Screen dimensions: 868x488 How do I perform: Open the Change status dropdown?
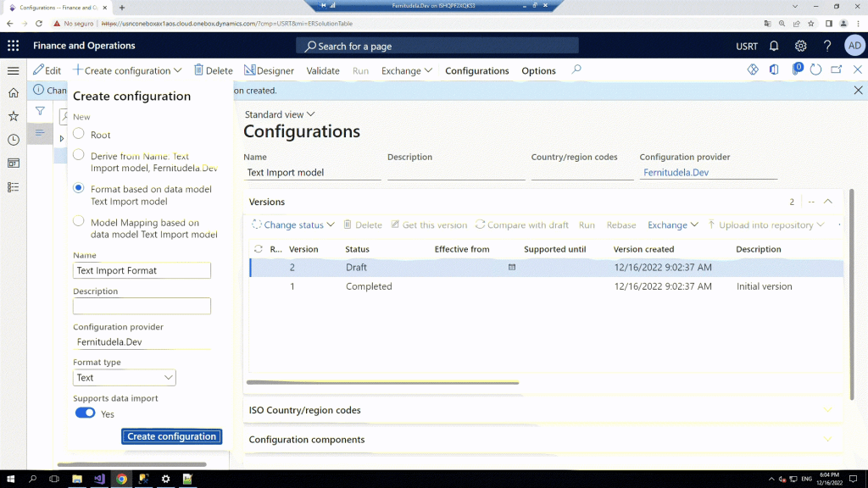tap(294, 225)
